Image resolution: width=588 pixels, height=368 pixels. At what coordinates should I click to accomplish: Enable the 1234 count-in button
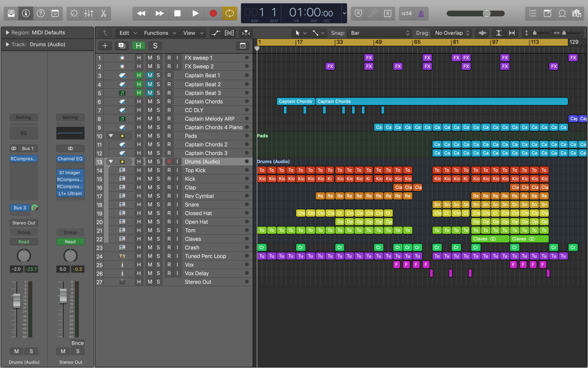click(x=406, y=13)
